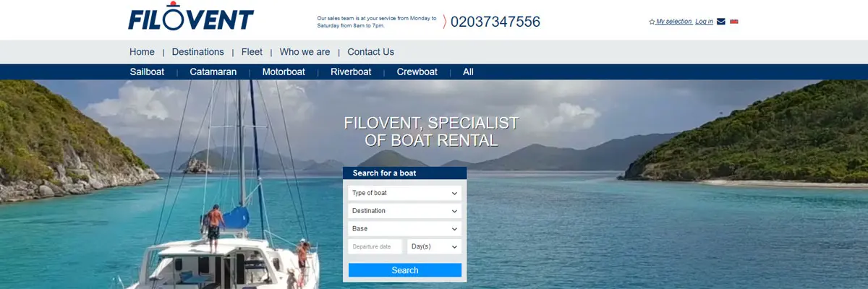The width and height of the screenshot is (868, 289).
Task: Open the Who we are page
Action: [305, 52]
